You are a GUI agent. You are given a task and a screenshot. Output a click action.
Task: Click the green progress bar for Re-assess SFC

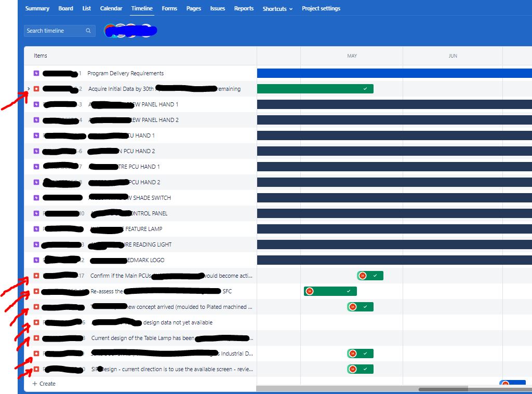[330, 291]
